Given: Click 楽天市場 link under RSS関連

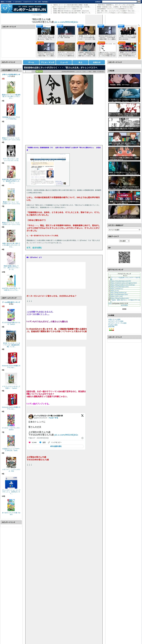Looking at the screenshot, I should coord(111,327).
